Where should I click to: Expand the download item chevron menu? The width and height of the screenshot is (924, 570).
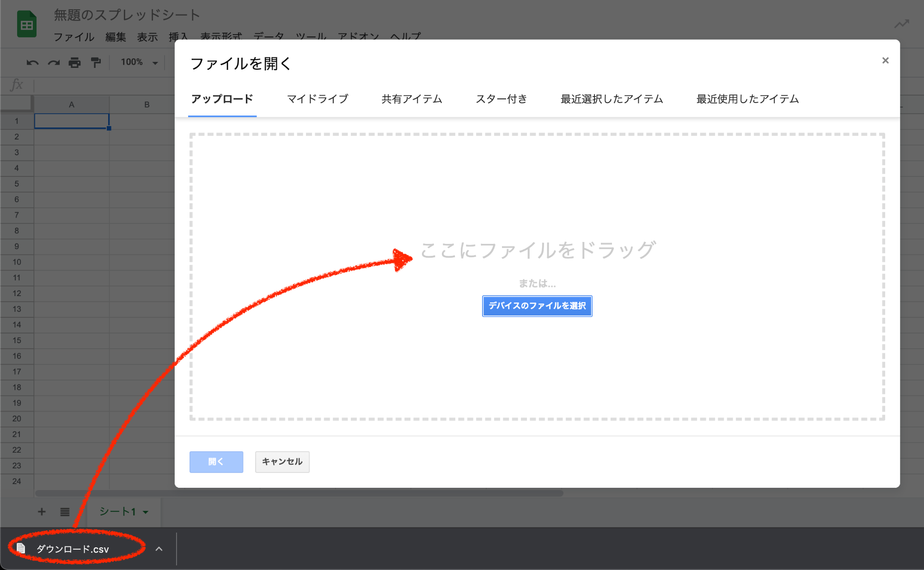point(159,549)
